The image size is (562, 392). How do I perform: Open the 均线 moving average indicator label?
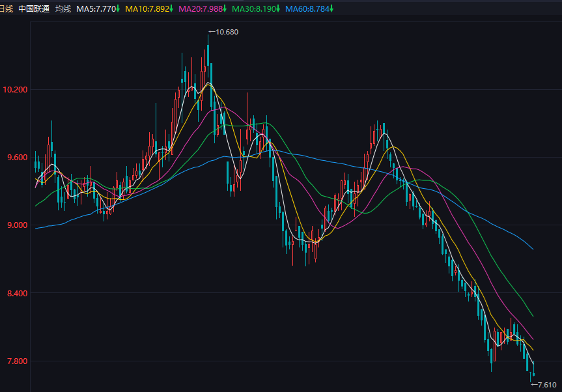(63, 8)
